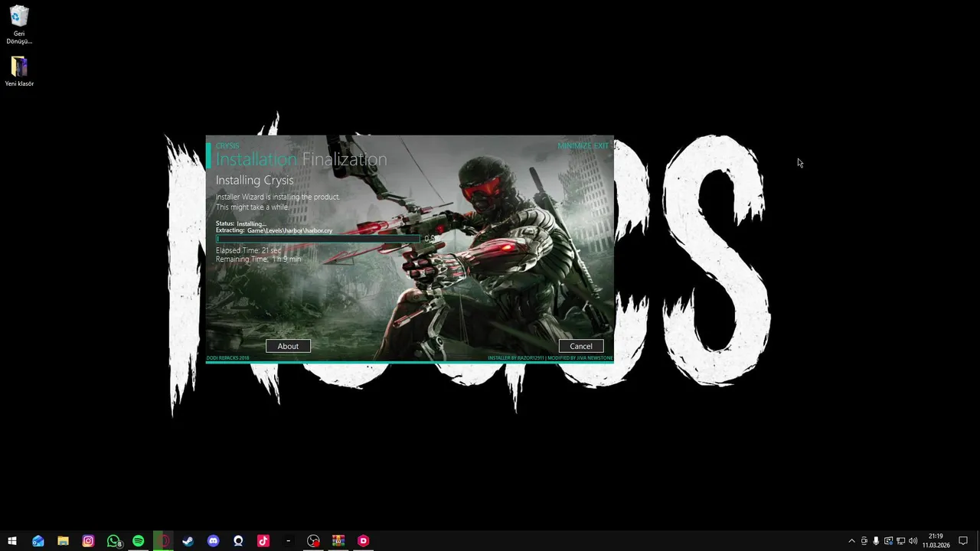Click 'Installer Wizard is installing the product' text

tap(277, 197)
